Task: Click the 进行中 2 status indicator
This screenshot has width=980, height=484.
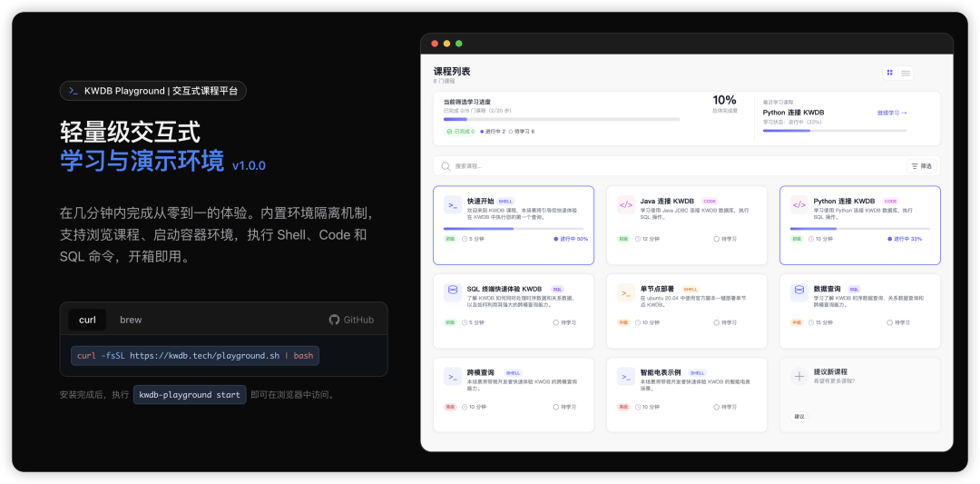Action: [x=493, y=132]
